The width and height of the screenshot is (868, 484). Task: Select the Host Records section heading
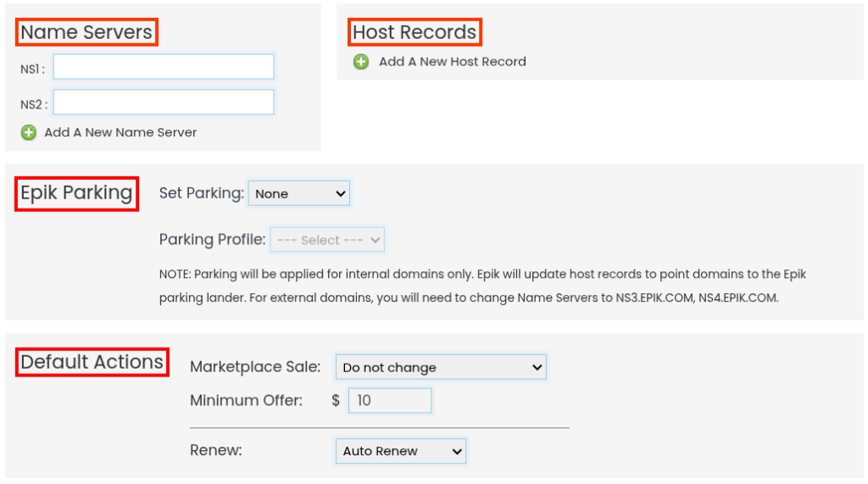pos(415,32)
